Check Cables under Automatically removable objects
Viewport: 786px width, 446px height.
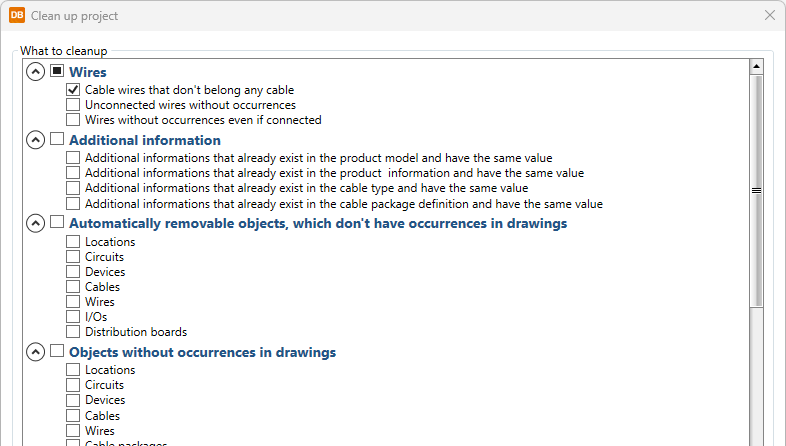tap(73, 287)
